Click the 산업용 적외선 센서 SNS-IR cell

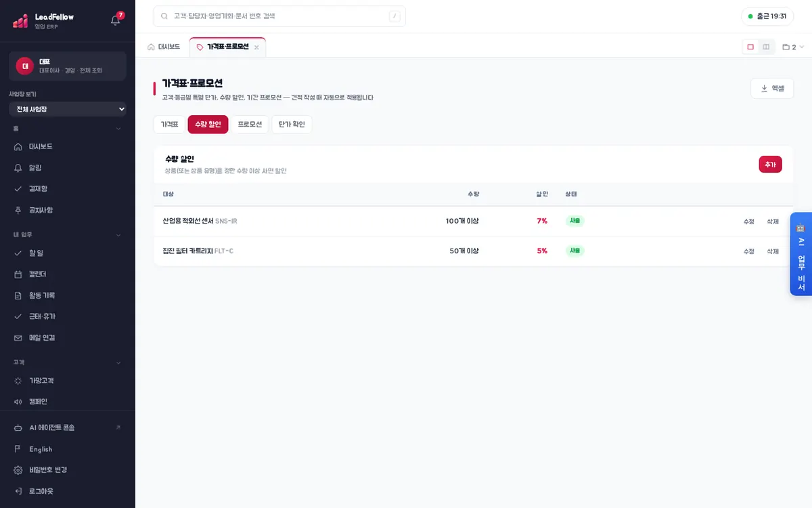pos(200,221)
